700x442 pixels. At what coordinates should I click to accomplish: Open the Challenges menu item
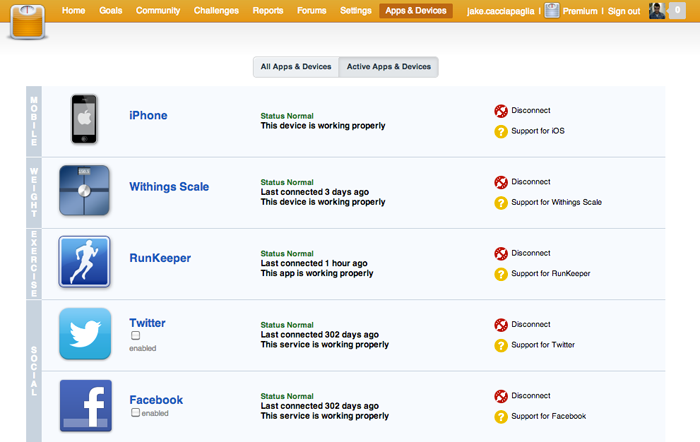(x=216, y=11)
